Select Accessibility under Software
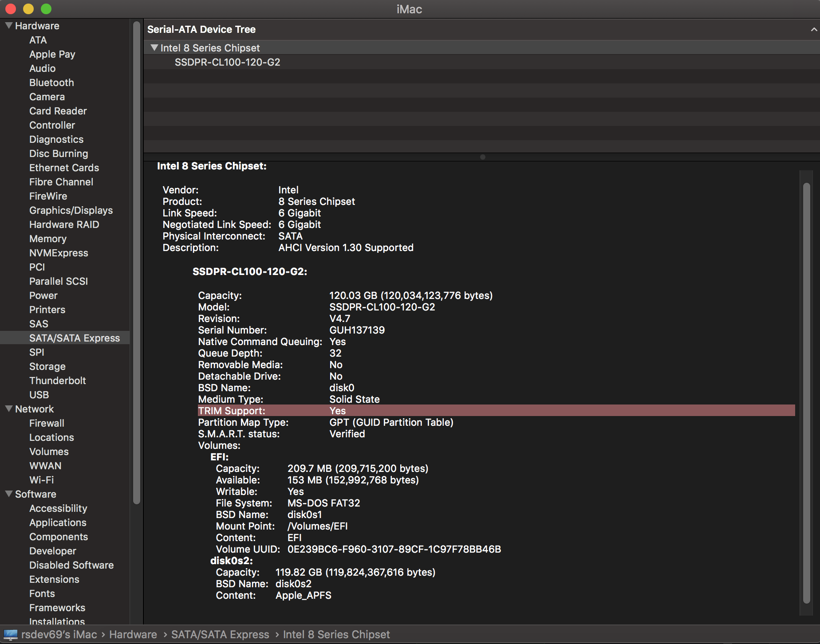820x644 pixels. pos(58,508)
